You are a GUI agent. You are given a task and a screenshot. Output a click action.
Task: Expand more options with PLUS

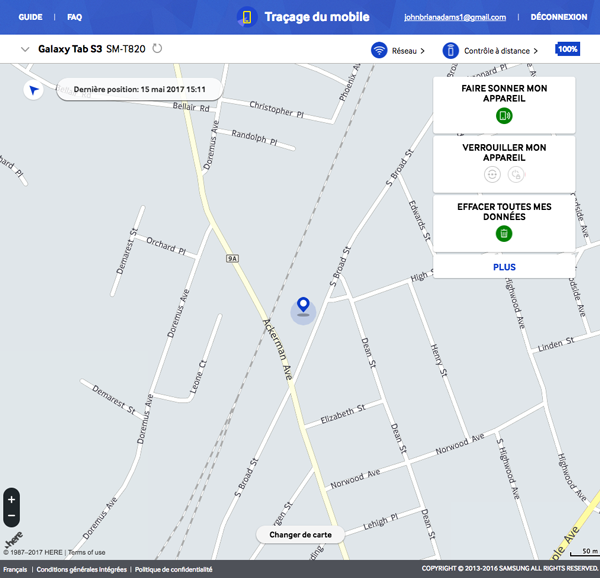(x=504, y=267)
